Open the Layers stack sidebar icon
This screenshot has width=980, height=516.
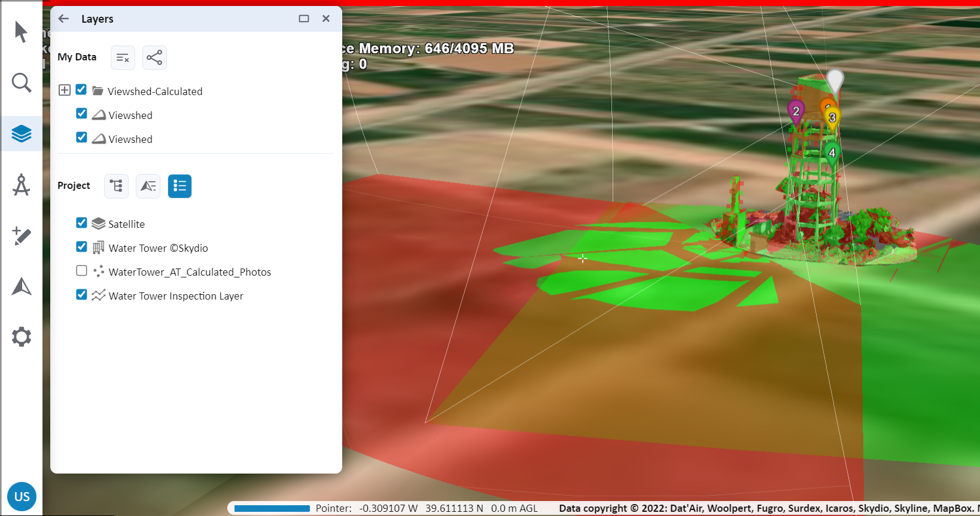22,134
